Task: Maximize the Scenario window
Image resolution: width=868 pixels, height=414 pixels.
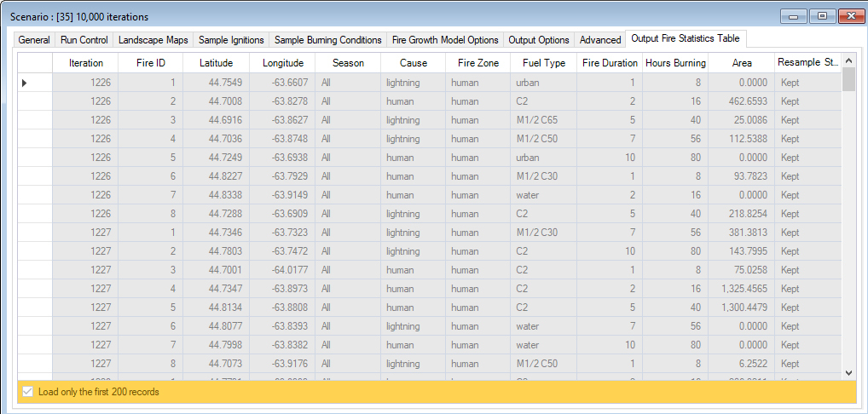Action: (822, 16)
